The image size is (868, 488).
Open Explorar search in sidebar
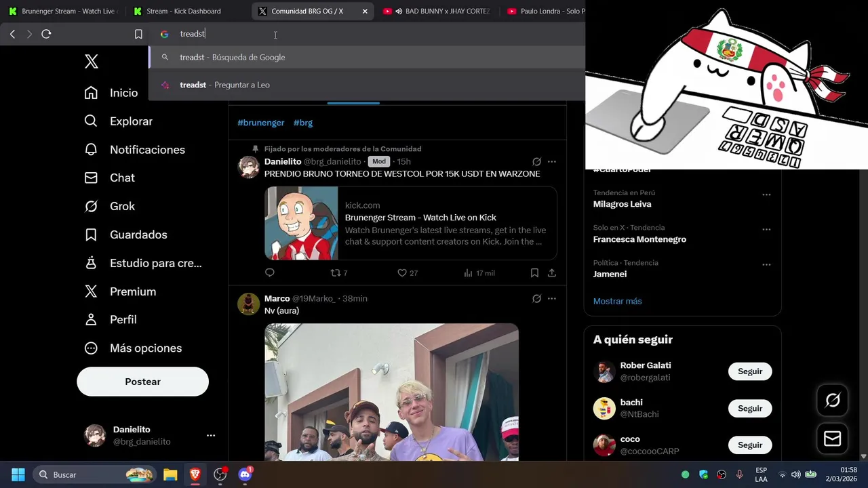coord(119,121)
